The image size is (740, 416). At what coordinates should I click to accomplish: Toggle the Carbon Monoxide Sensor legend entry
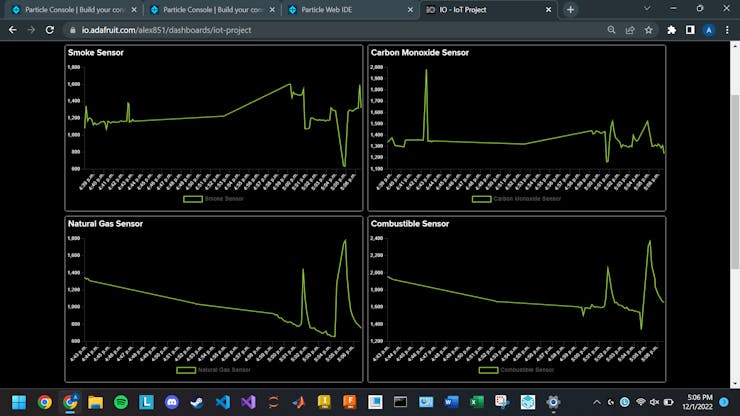point(516,199)
